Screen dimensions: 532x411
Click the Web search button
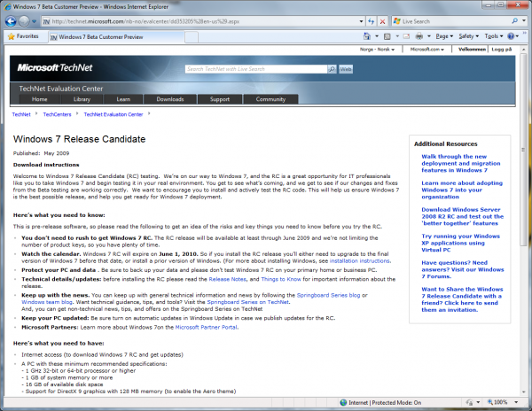(346, 69)
